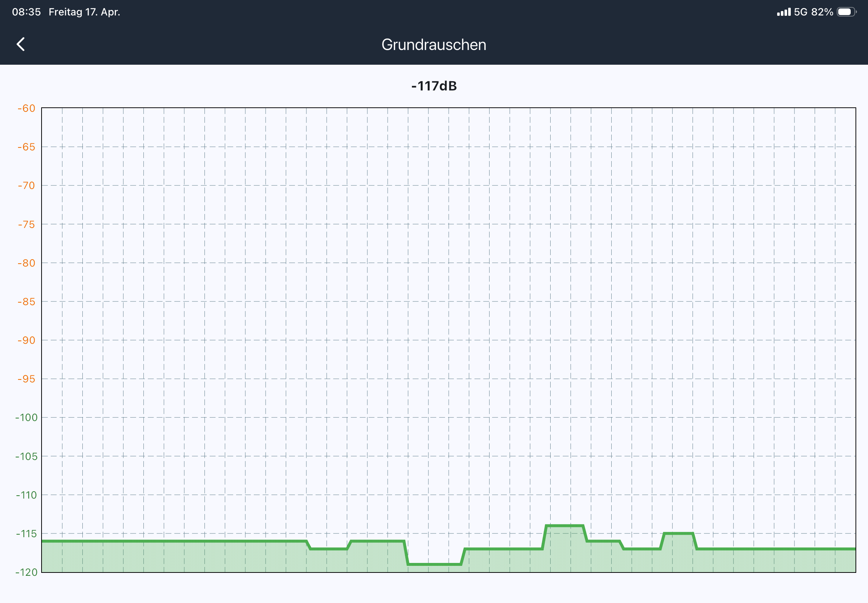Tap the highest green peak on graph
The width and height of the screenshot is (868, 603).
pyautogui.click(x=565, y=525)
